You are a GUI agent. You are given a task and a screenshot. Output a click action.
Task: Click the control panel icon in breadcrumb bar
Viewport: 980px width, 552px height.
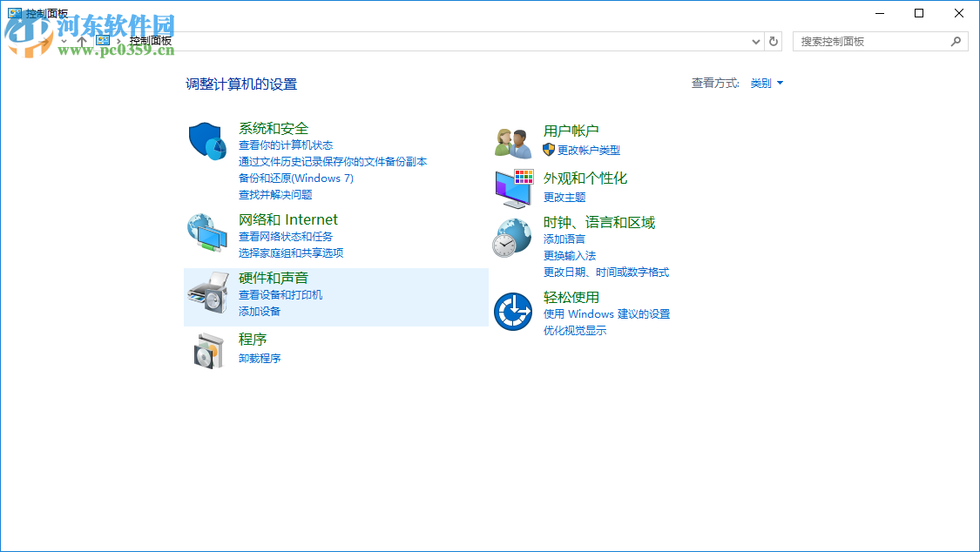tap(104, 40)
